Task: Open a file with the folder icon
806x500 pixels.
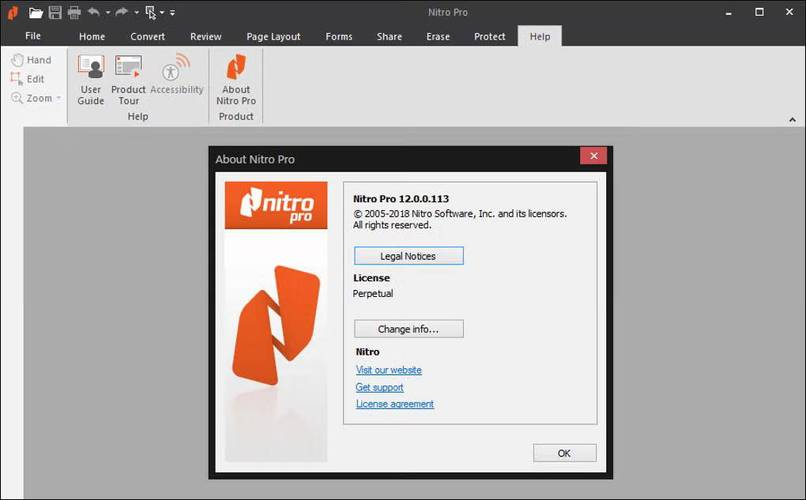Action: (x=35, y=12)
